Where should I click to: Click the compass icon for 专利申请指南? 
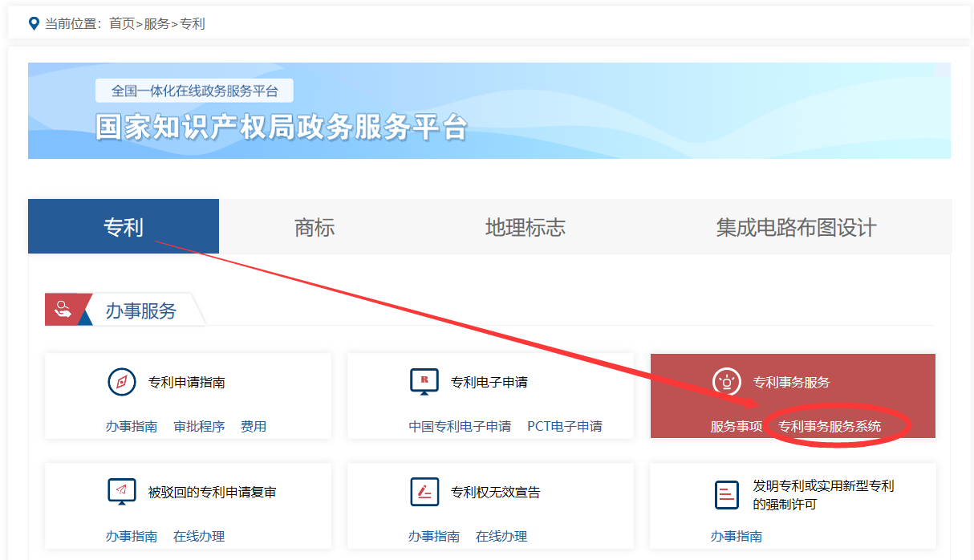point(122,382)
